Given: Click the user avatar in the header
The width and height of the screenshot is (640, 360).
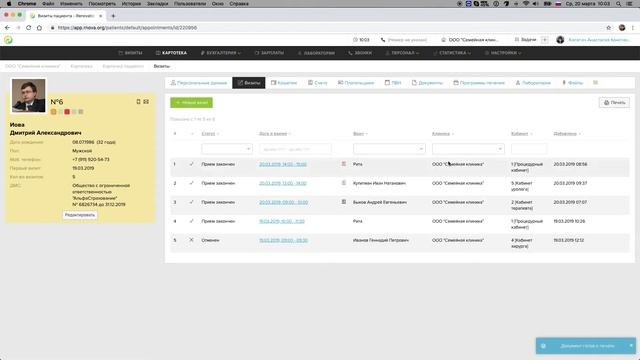Looking at the screenshot, I should click(560, 40).
